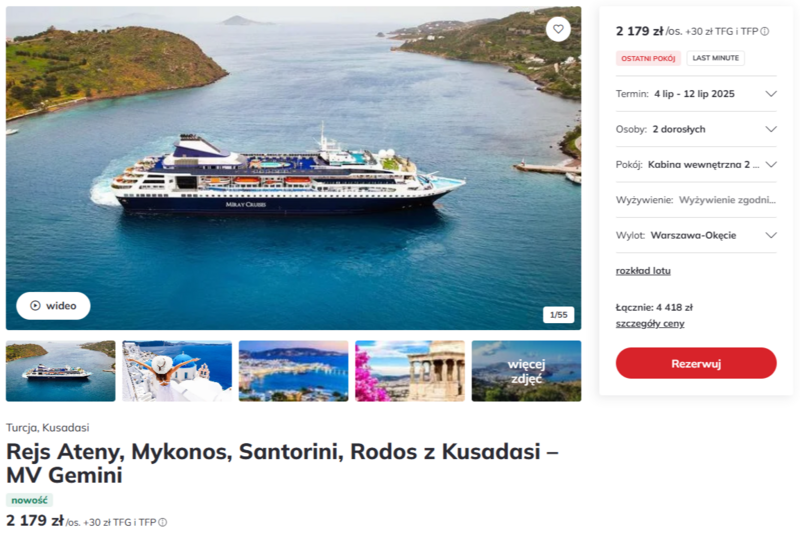Open więcej zdjęć photo gallery
This screenshot has height=534, width=800.
tap(526, 371)
